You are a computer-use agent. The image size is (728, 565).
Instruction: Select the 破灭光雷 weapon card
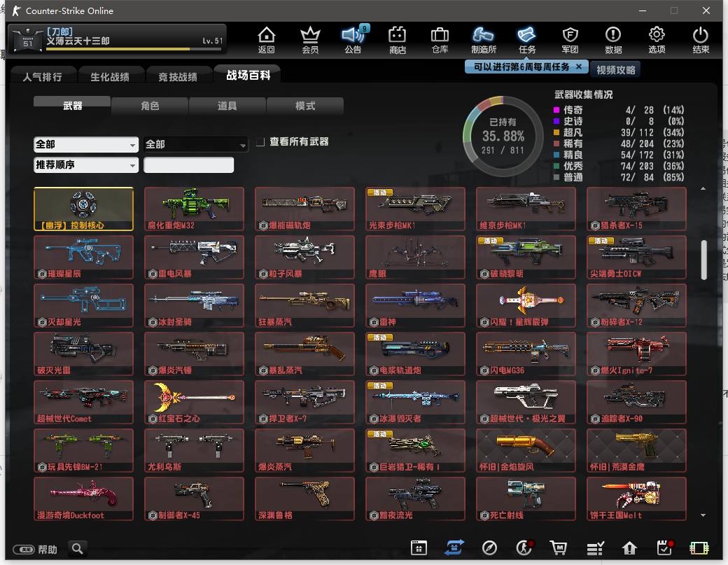pyautogui.click(x=83, y=354)
